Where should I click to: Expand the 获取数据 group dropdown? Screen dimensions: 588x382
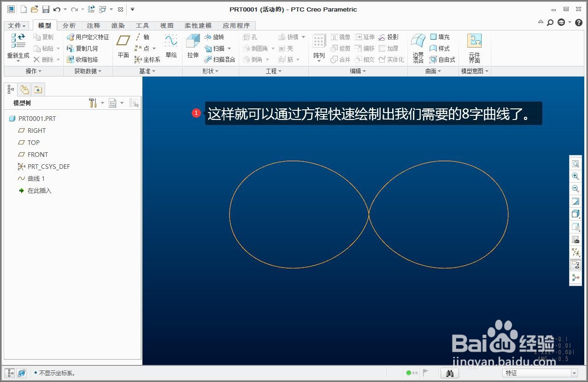click(x=88, y=71)
